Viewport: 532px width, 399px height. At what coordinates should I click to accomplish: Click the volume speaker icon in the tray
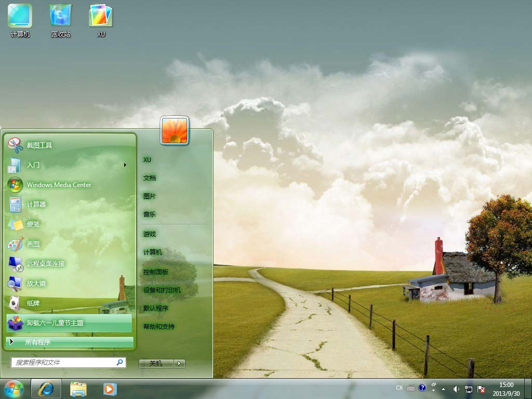pyautogui.click(x=456, y=389)
